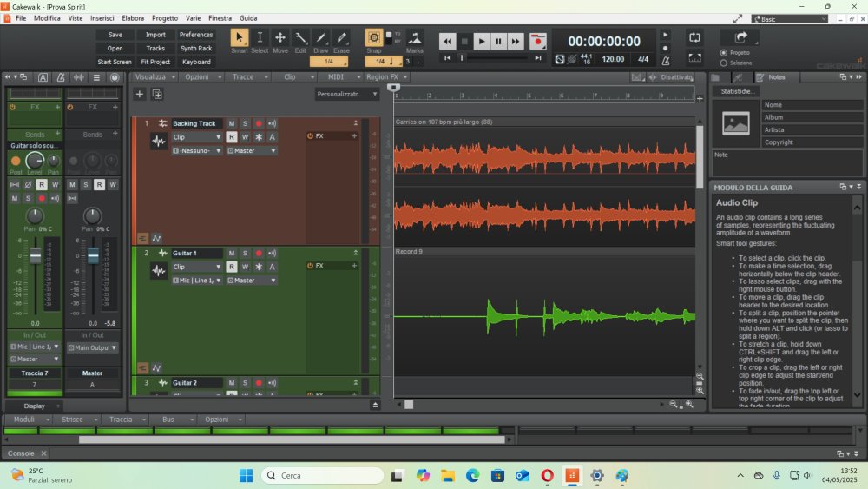Screen dimensions: 868x489
Task: Toggle the metronome icon in transport
Action: pos(666,60)
